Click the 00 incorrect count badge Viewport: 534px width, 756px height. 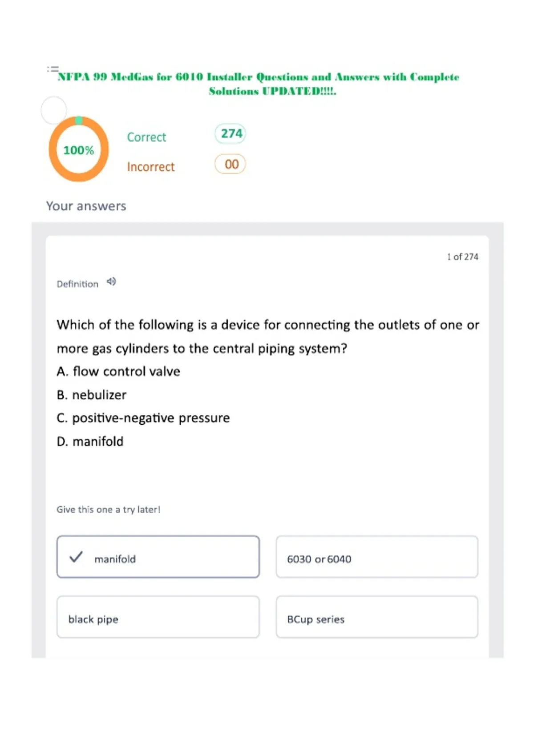[231, 164]
